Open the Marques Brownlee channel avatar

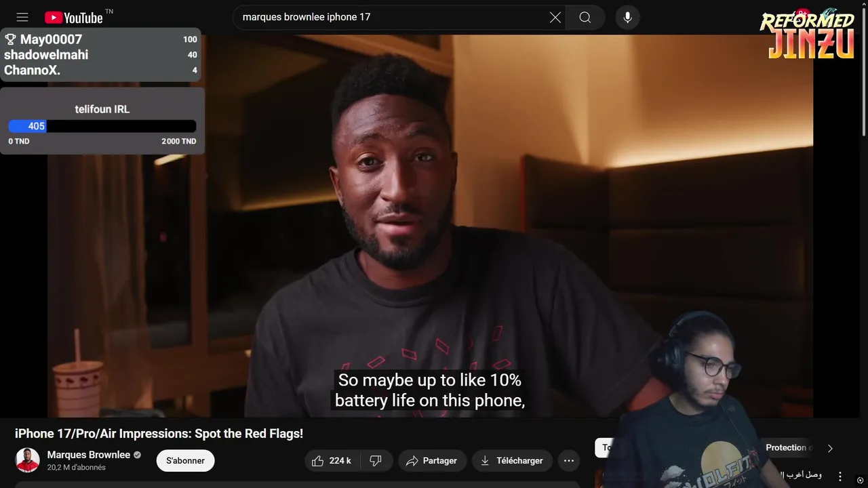coord(28,460)
